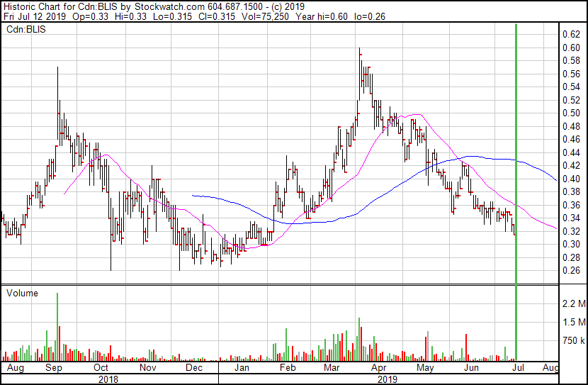Click the 0.44 price axis label
Screen dimensions: 588x385
point(571,152)
